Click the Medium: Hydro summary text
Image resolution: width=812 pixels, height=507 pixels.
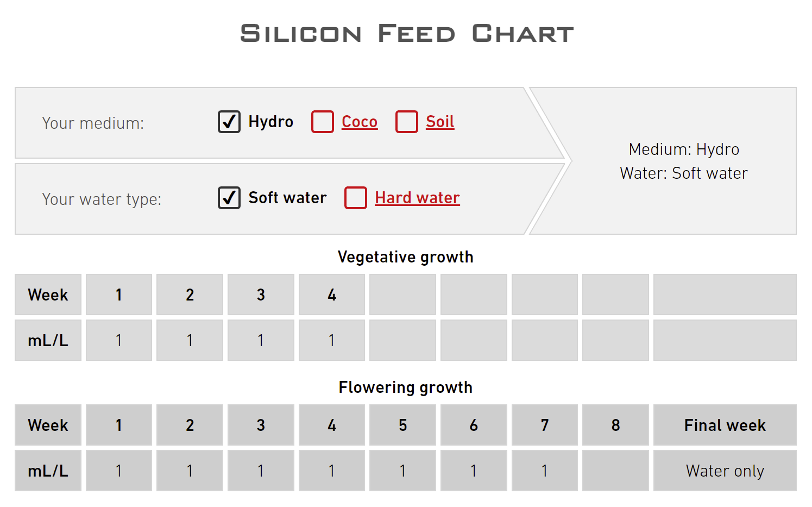684,149
